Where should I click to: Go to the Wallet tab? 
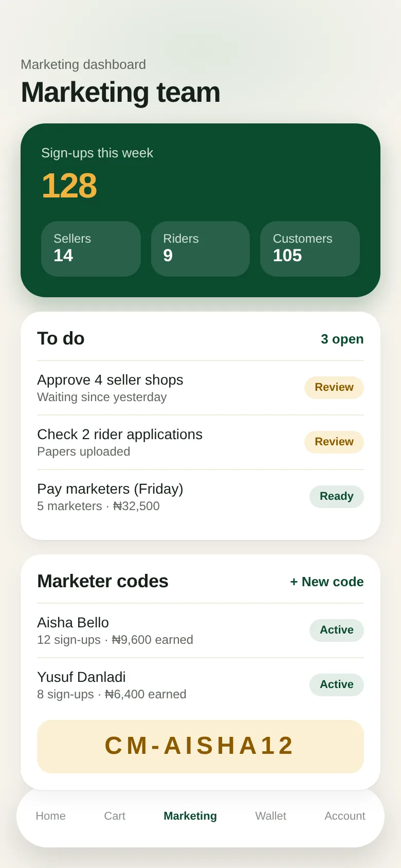point(271,816)
